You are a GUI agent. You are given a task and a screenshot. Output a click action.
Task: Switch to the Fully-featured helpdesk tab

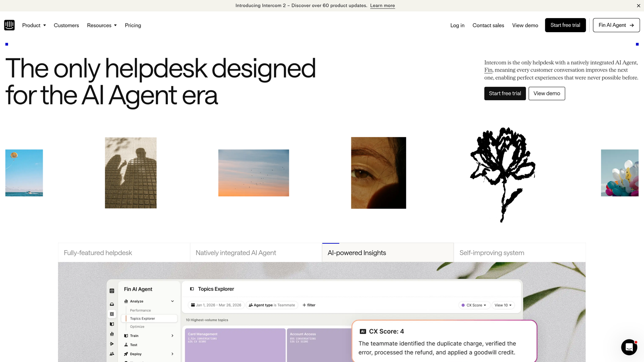[x=124, y=253]
